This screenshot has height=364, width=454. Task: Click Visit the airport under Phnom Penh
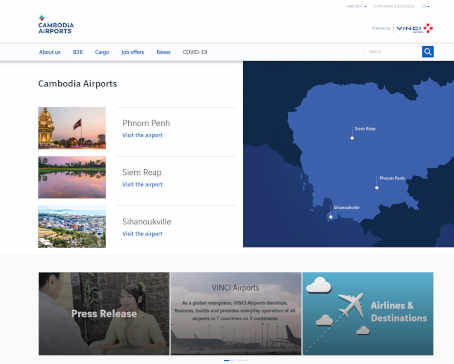(142, 135)
